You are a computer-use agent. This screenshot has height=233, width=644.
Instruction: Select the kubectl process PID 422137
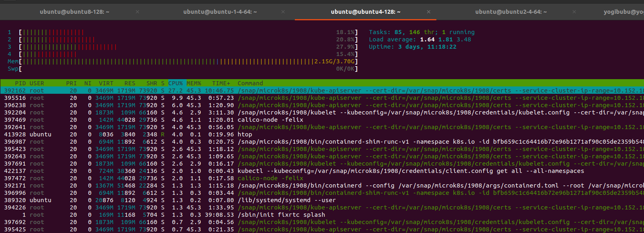coord(322,171)
